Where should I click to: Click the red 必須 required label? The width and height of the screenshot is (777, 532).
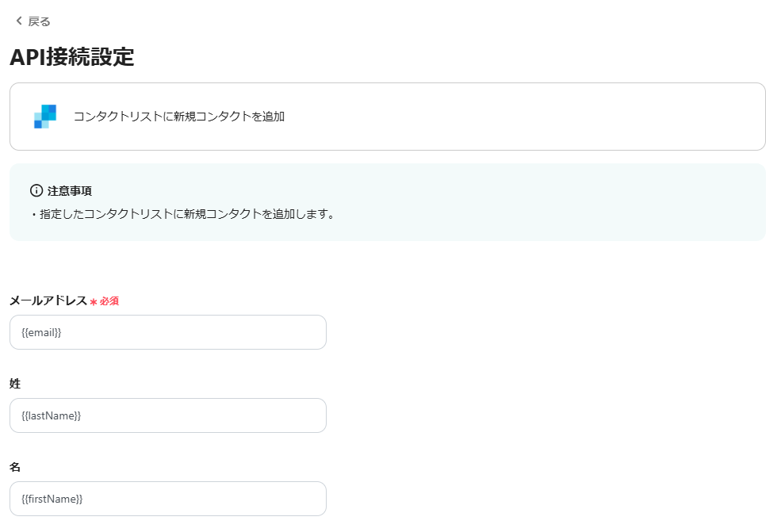pos(109,301)
